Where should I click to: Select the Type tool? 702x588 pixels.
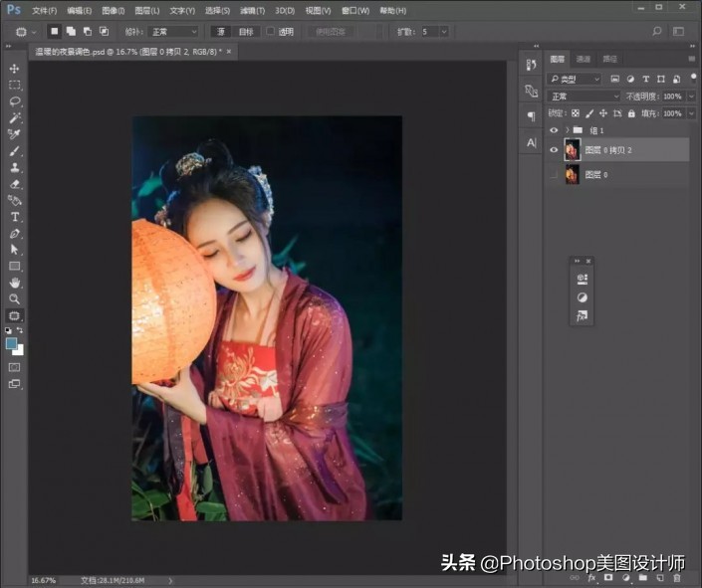pos(14,217)
